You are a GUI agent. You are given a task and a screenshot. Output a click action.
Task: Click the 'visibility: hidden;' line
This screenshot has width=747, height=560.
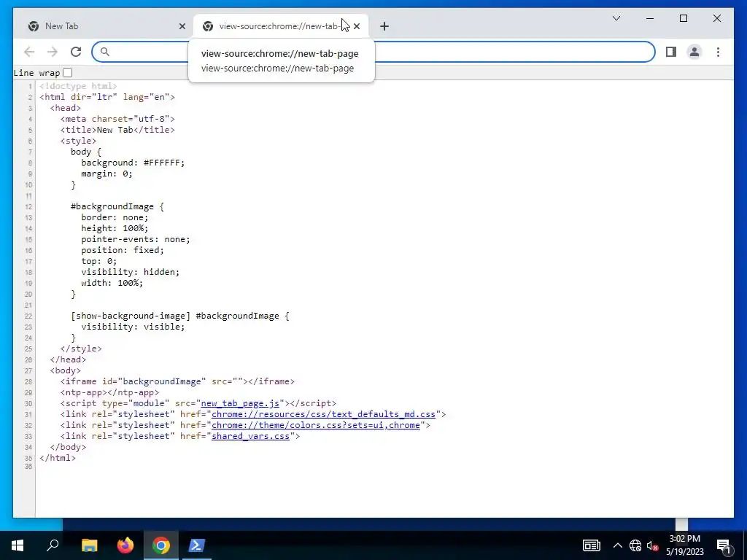tap(130, 273)
